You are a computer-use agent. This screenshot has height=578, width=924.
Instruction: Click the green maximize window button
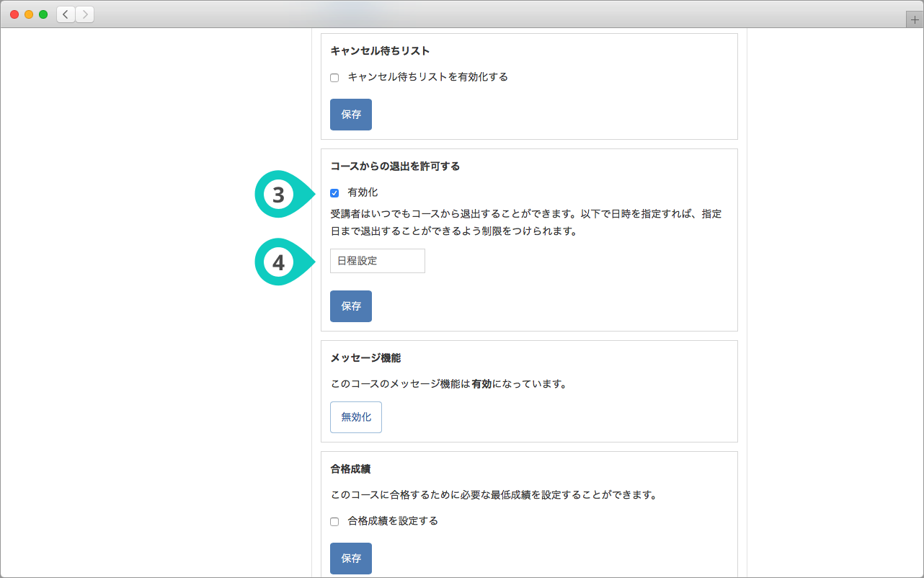(43, 14)
